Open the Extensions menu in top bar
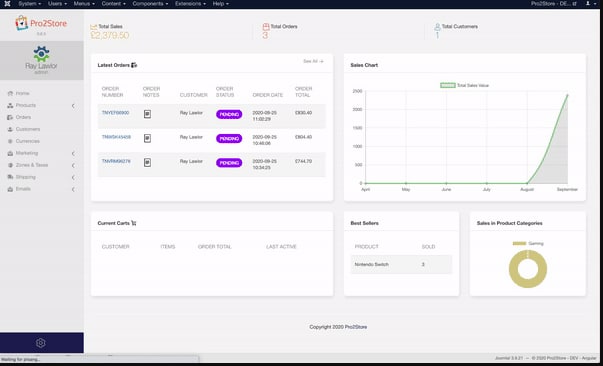The width and height of the screenshot is (603, 366). [190, 3]
